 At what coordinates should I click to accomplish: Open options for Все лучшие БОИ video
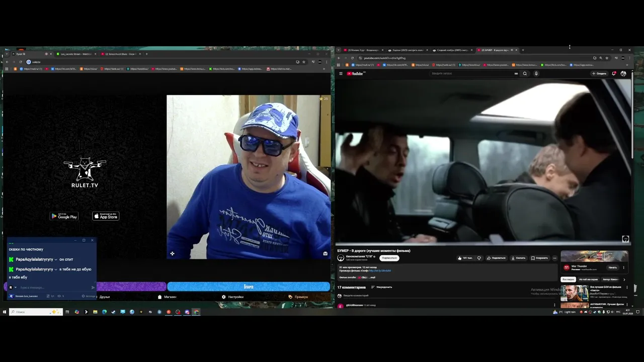(626, 288)
